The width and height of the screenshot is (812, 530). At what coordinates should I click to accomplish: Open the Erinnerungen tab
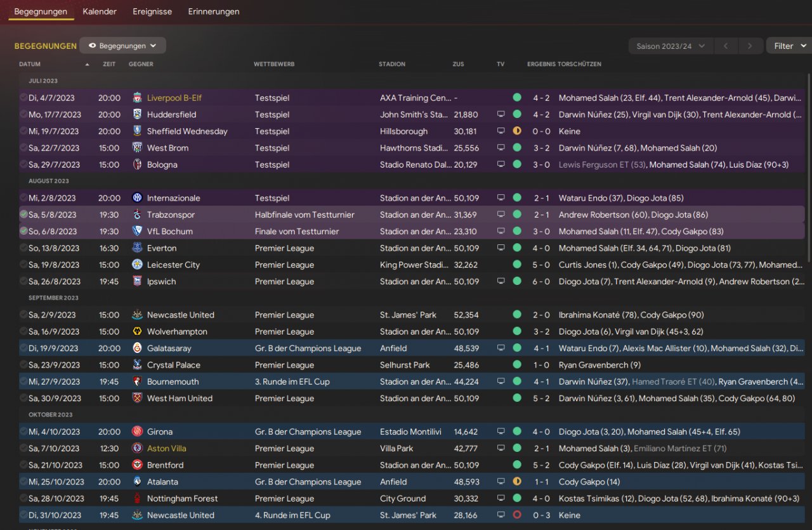tap(214, 11)
